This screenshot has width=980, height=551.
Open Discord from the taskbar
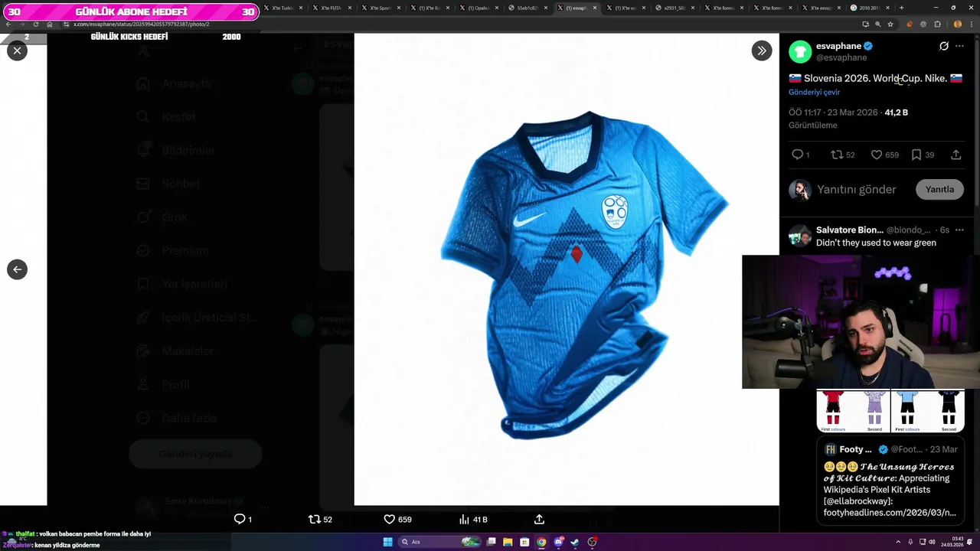click(x=559, y=542)
